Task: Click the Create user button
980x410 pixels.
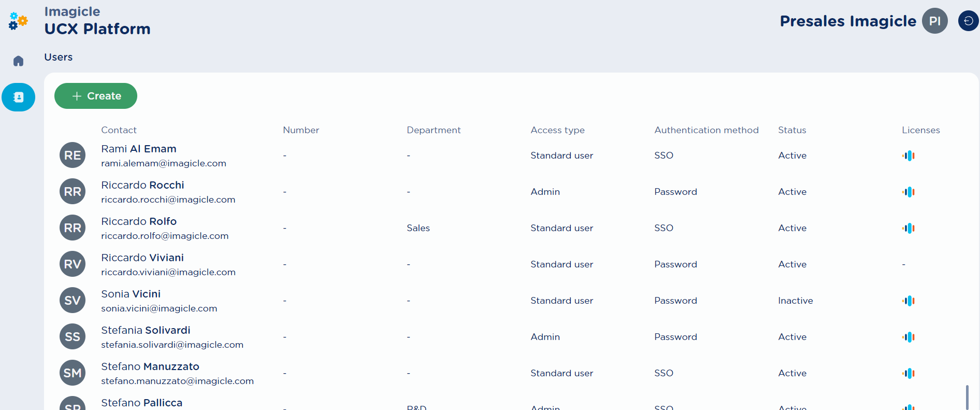Action: (96, 96)
